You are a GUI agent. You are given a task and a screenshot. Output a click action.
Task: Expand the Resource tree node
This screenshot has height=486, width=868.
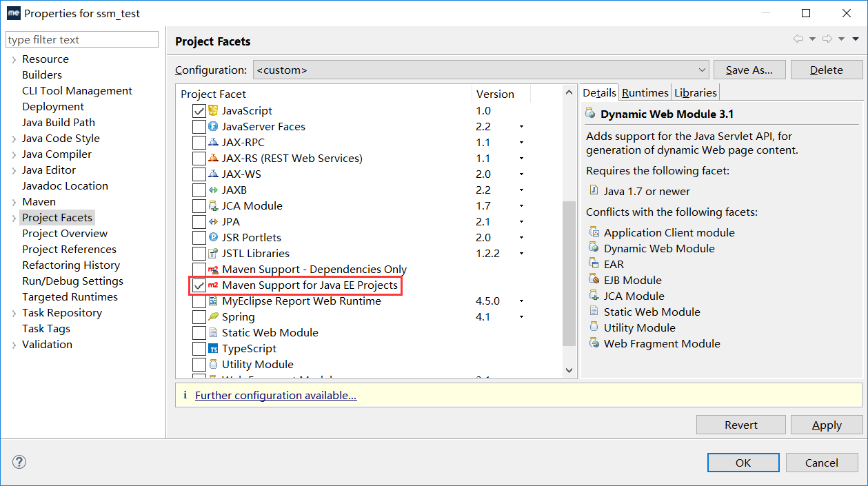point(14,60)
